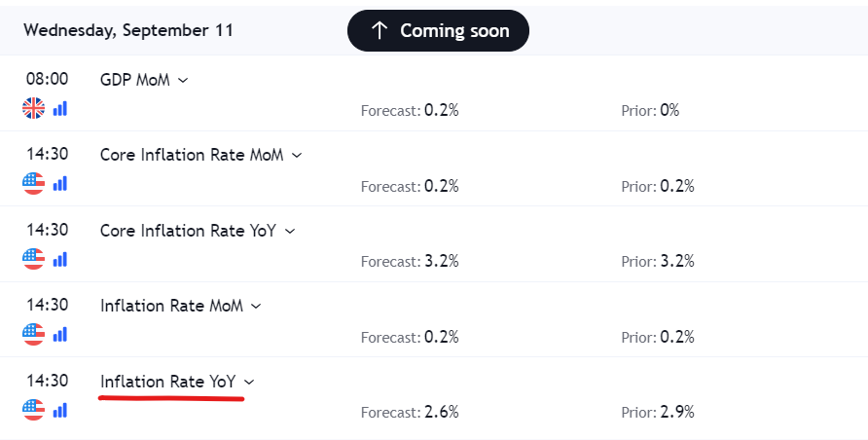The image size is (868, 440).
Task: Click the US flag beside Core Inflation Rate MoM
Action: point(33,183)
